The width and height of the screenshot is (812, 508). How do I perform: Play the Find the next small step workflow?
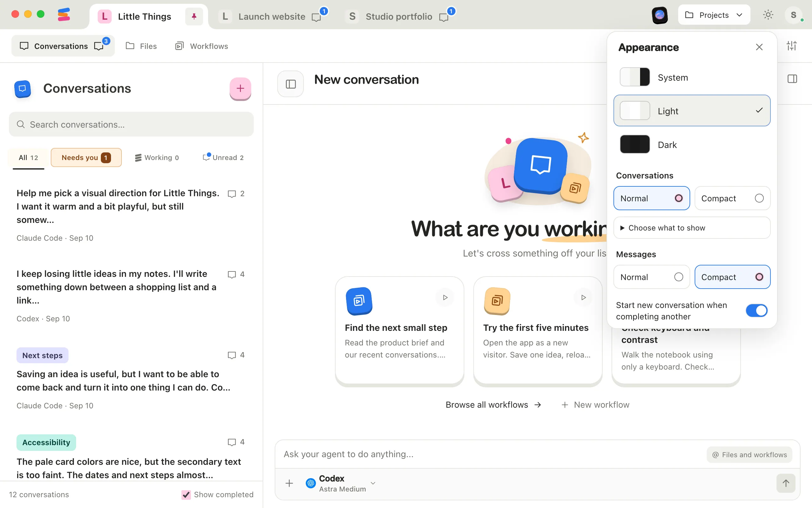445,297
